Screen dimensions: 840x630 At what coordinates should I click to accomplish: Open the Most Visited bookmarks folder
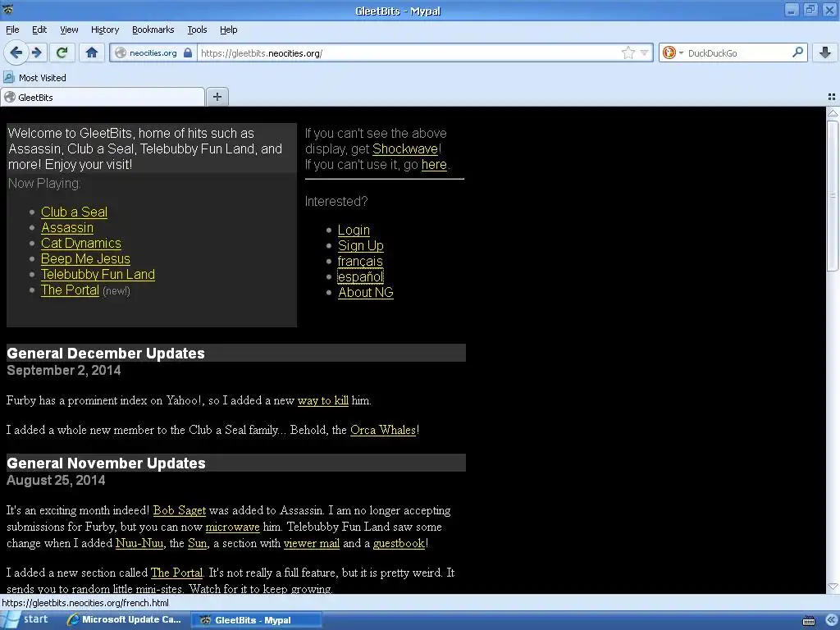click(x=34, y=78)
